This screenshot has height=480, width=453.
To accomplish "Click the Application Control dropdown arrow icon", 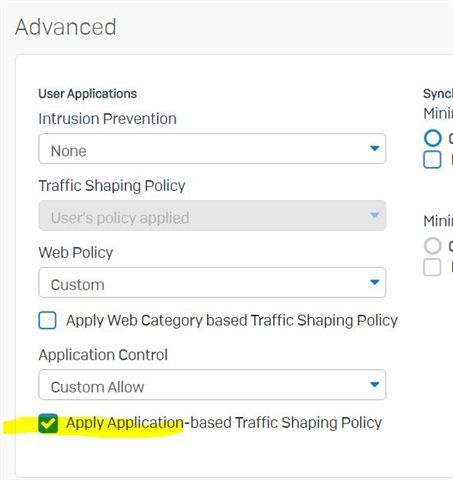I will [x=375, y=384].
